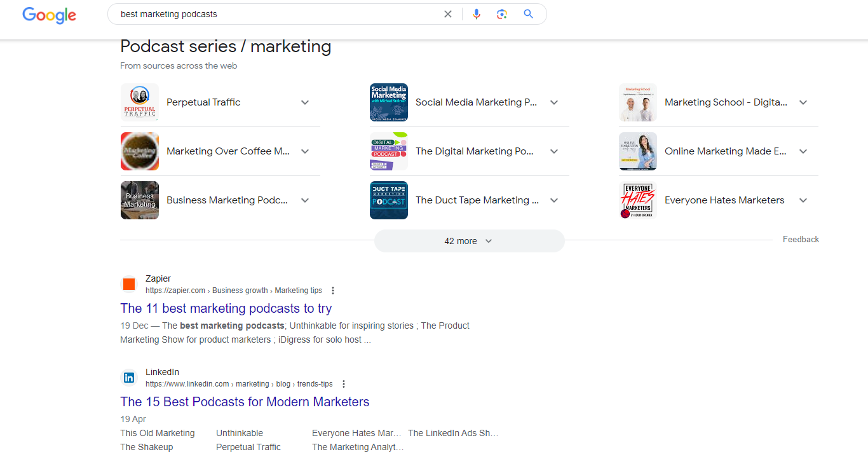Select 'This Old Marketing' text
Viewport: 868px width, 459px height.
[158, 433]
